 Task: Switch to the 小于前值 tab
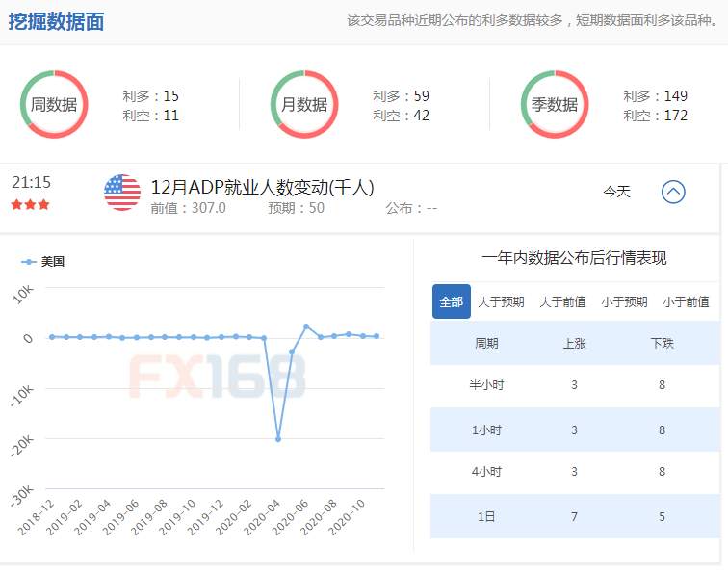[x=687, y=301]
